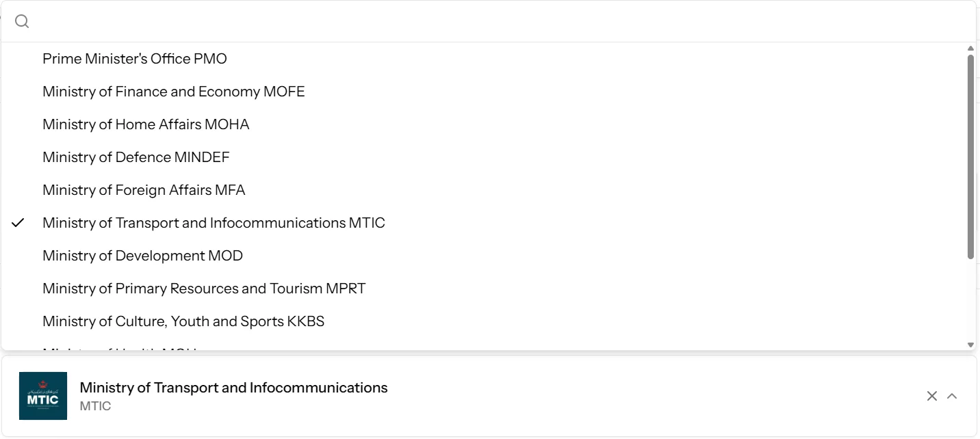Click the search magnifier icon

coord(22,22)
